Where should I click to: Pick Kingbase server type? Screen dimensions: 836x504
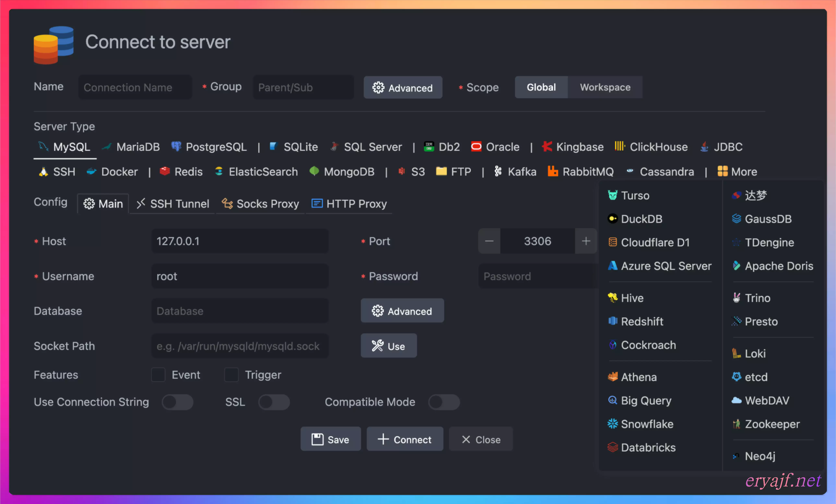pos(573,147)
